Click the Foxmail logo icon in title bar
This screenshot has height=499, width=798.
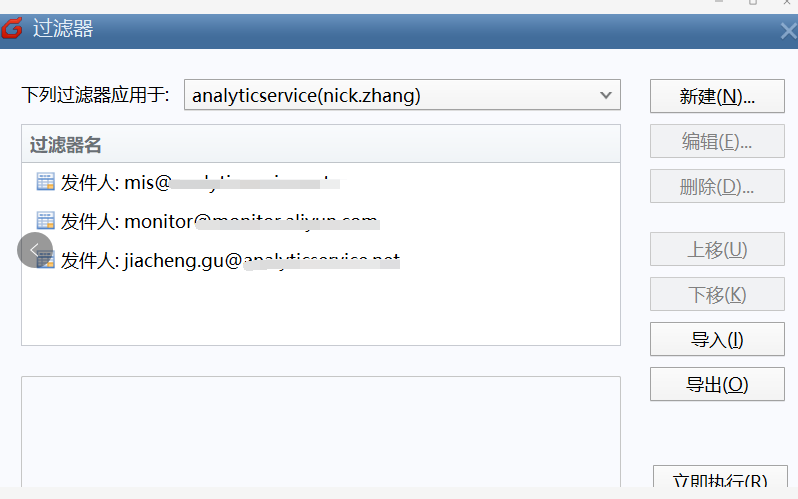tap(12, 28)
